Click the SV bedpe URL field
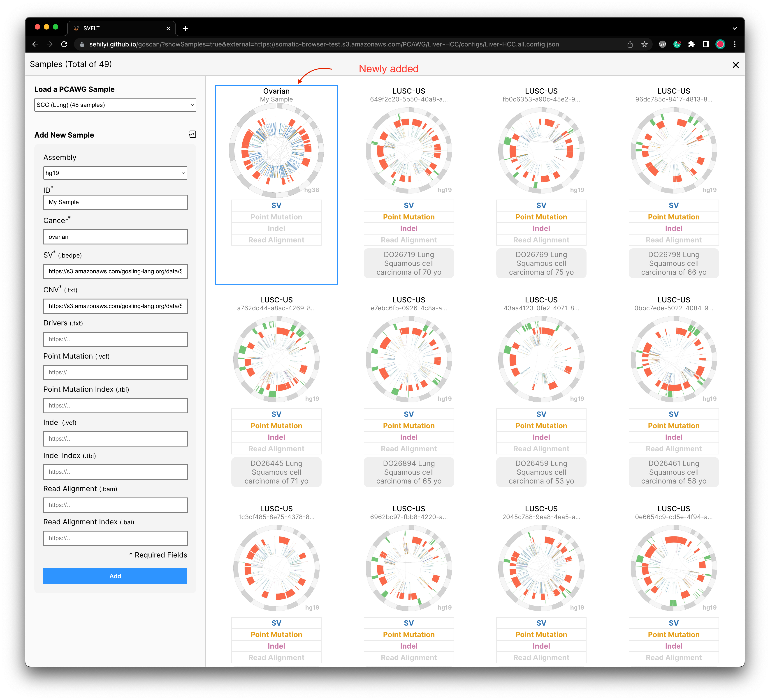Screen dimensions: 770x700 pyautogui.click(x=115, y=271)
